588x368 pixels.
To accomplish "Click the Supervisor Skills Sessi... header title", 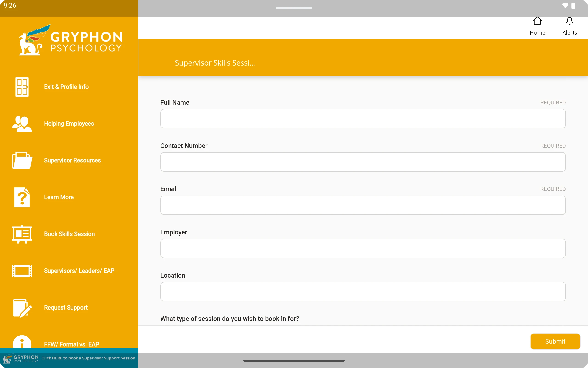I will point(215,63).
